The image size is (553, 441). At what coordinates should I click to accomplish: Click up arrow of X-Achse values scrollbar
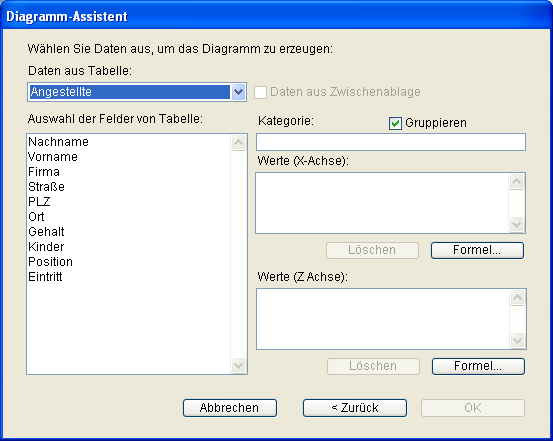(517, 182)
